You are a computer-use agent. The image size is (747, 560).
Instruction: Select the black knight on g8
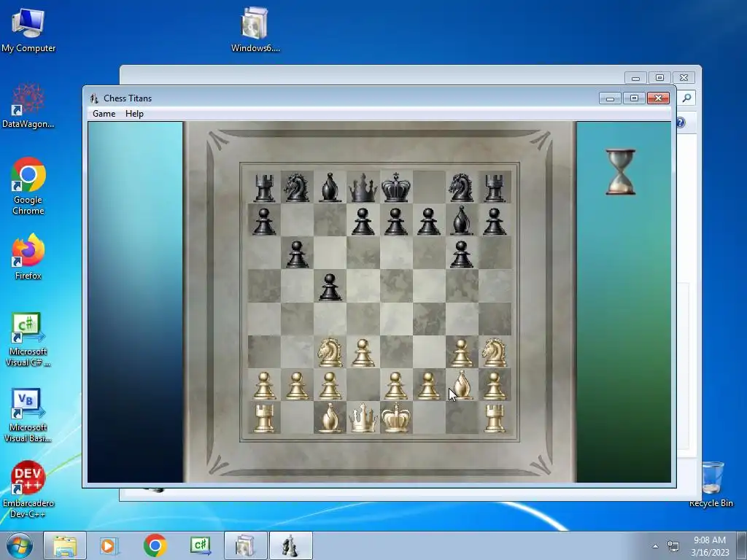(x=462, y=187)
